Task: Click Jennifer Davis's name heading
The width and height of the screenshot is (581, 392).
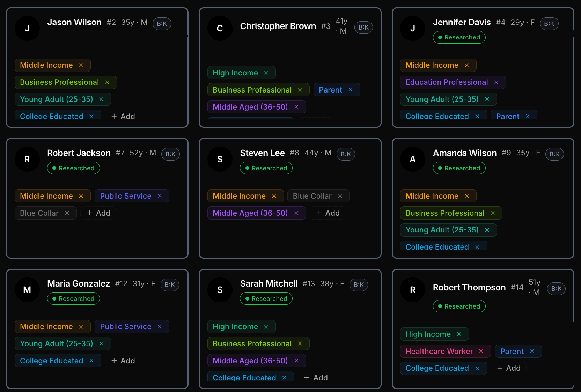Action: (x=462, y=22)
